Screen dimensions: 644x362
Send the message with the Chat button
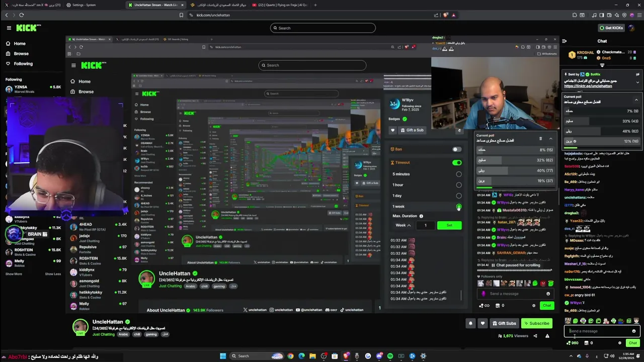[x=633, y=343]
